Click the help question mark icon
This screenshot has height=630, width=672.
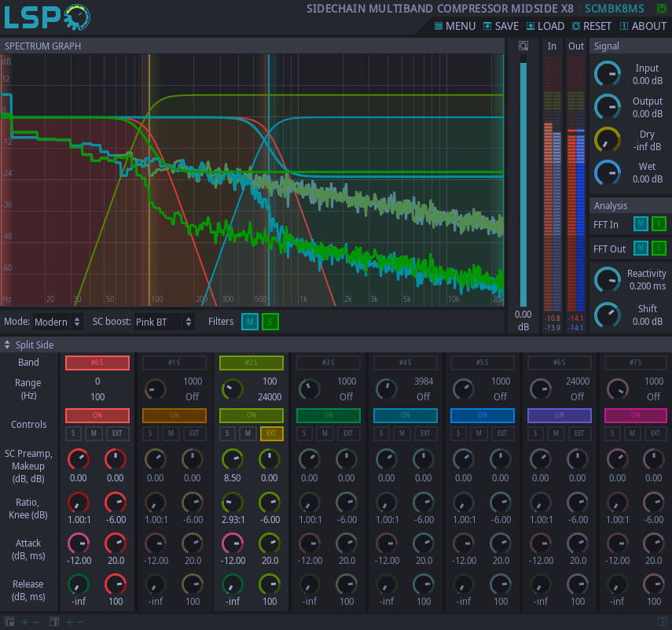pyautogui.click(x=662, y=621)
